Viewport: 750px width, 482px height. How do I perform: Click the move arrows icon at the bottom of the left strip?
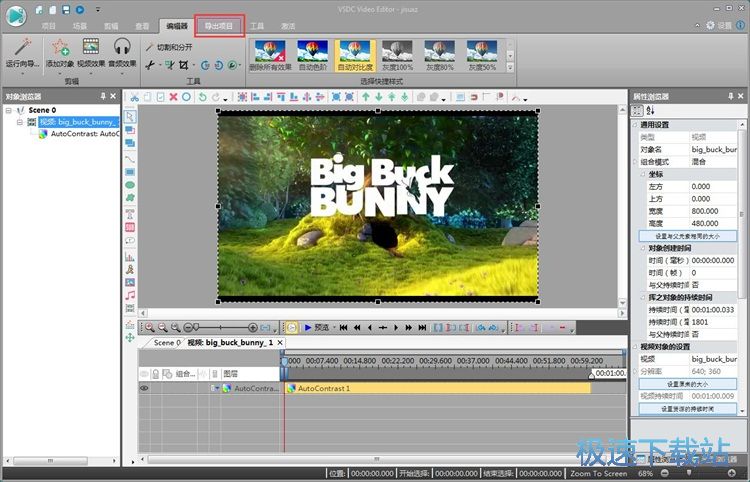coord(130,338)
